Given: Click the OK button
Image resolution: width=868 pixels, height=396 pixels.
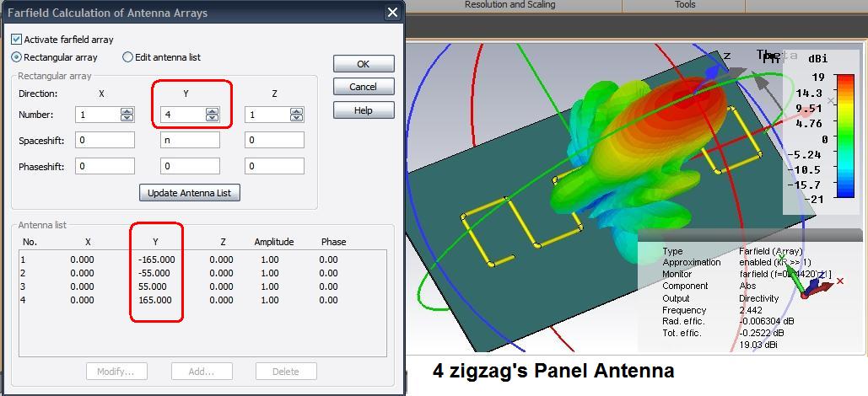Looking at the screenshot, I should (x=363, y=64).
